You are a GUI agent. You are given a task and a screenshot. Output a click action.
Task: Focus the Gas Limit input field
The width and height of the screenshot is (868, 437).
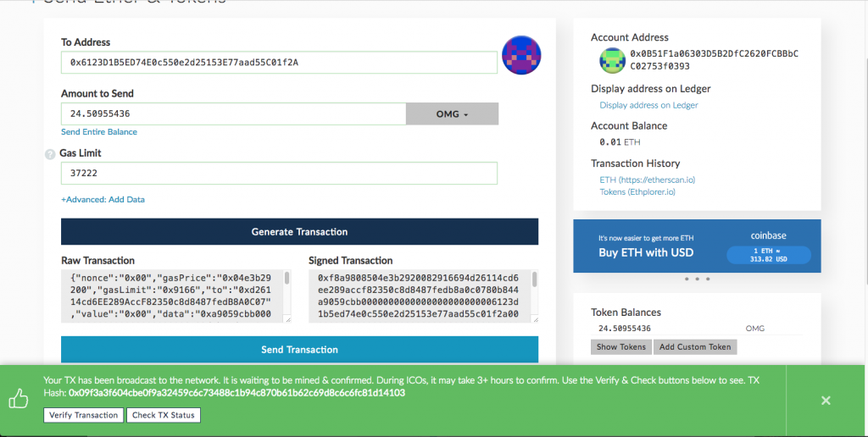coord(278,173)
